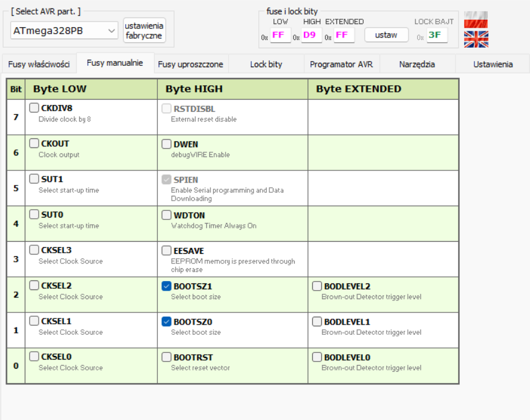This screenshot has height=420, width=530.
Task: Toggle the CKDIV8 checkbox
Action: coord(34,108)
